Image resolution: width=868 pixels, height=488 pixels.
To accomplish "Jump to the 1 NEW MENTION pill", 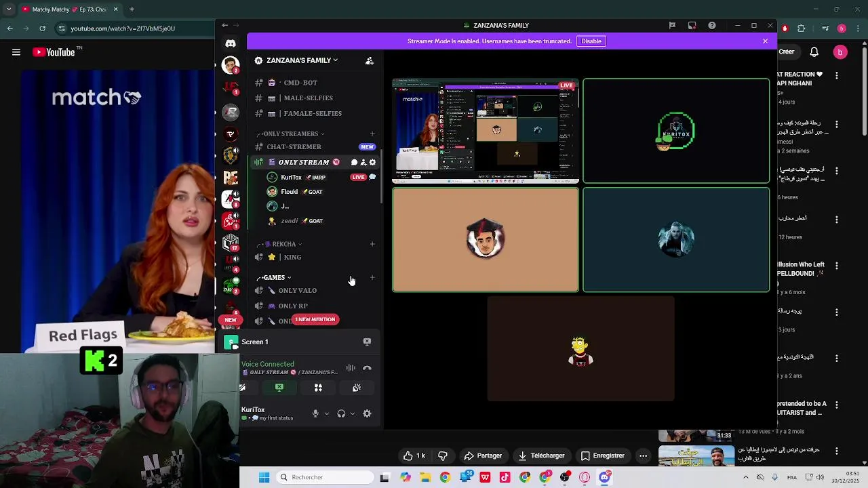I will pos(315,319).
